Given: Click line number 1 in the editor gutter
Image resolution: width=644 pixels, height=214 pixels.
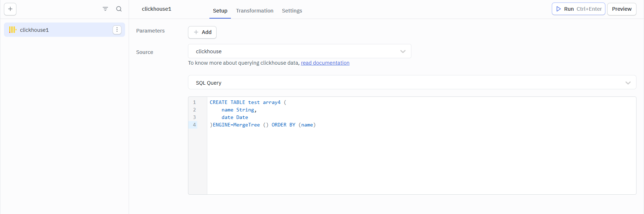Looking at the screenshot, I should [194, 102].
